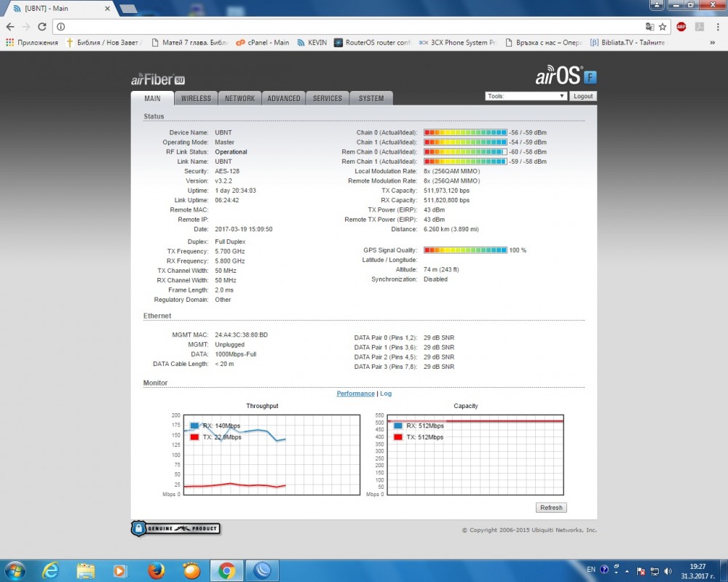Launch Firefox from the taskbar
This screenshot has height=582, width=728.
click(156, 570)
